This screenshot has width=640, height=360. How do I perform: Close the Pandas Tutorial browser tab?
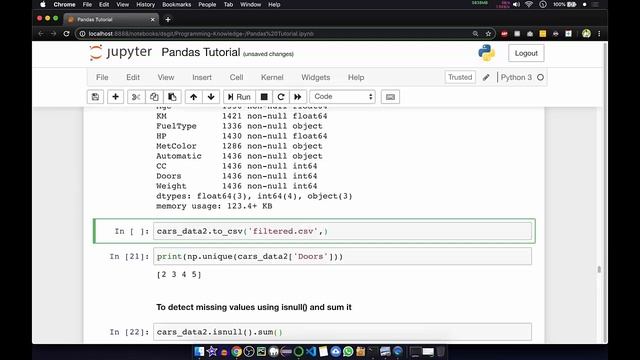coord(153,19)
